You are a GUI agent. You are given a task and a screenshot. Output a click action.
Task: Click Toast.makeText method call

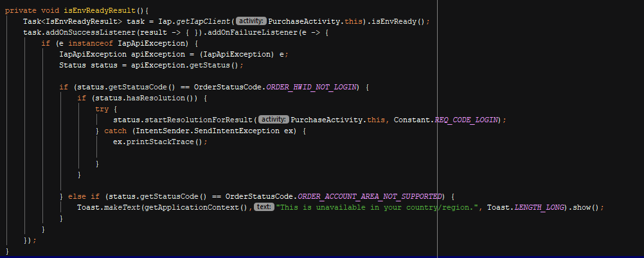[109, 207]
